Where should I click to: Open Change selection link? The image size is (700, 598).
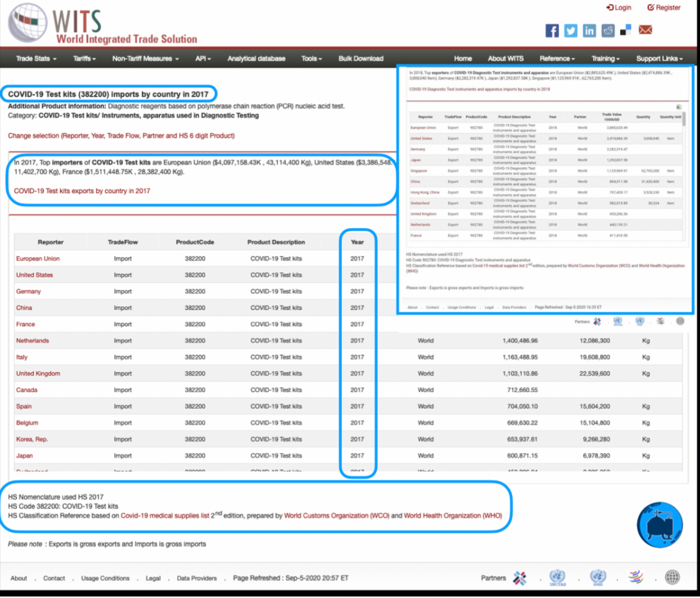click(x=121, y=136)
